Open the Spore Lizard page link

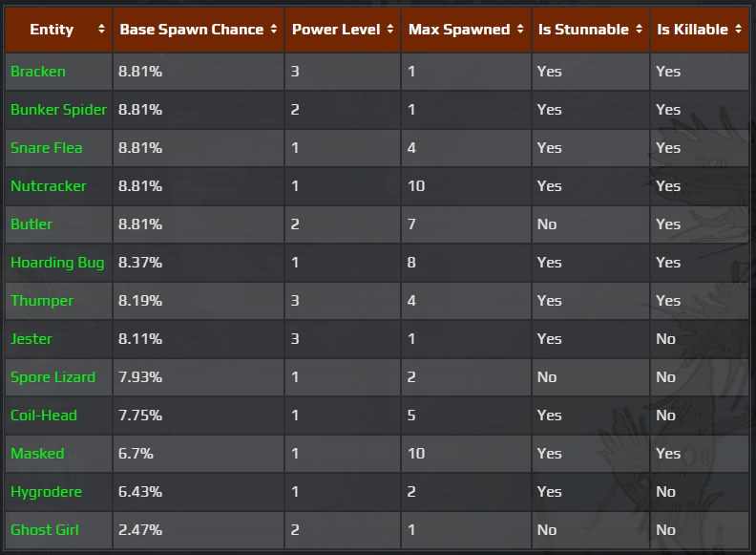52,377
